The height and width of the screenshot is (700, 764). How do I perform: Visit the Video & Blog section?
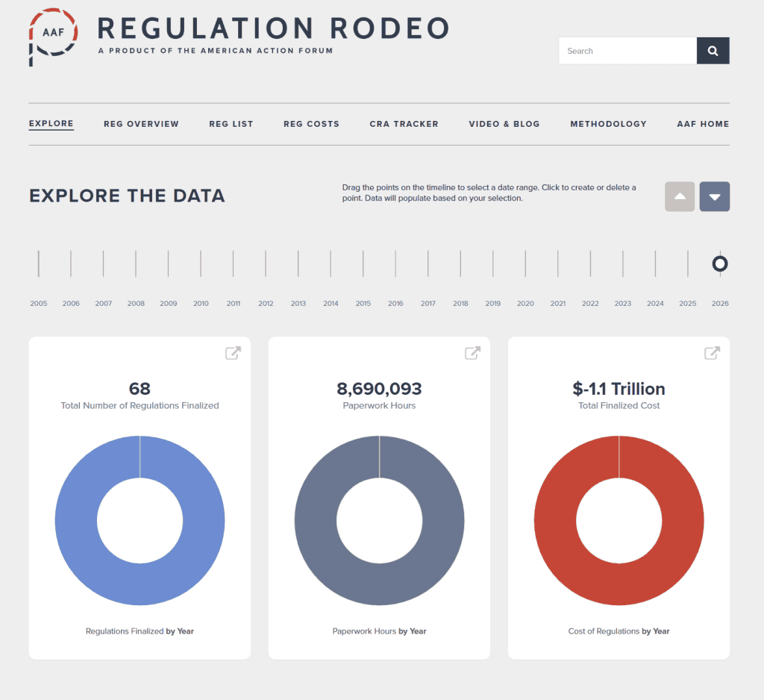[x=504, y=124]
